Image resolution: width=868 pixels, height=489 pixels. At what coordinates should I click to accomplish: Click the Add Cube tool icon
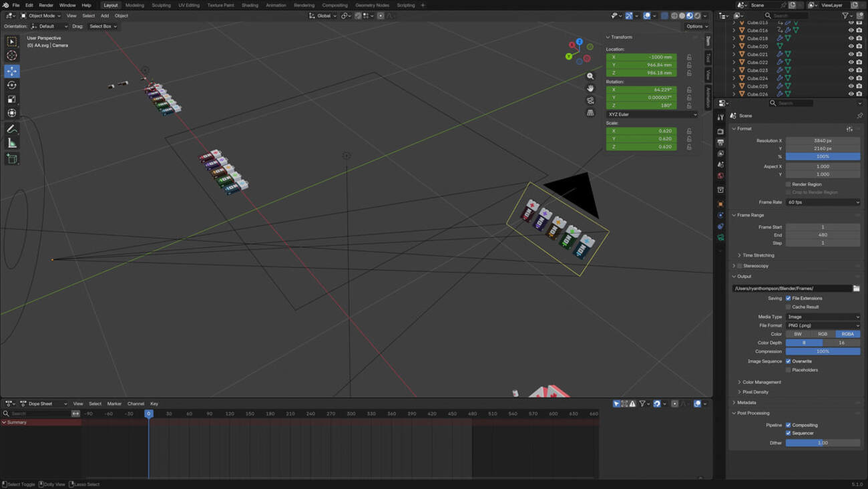(12, 158)
